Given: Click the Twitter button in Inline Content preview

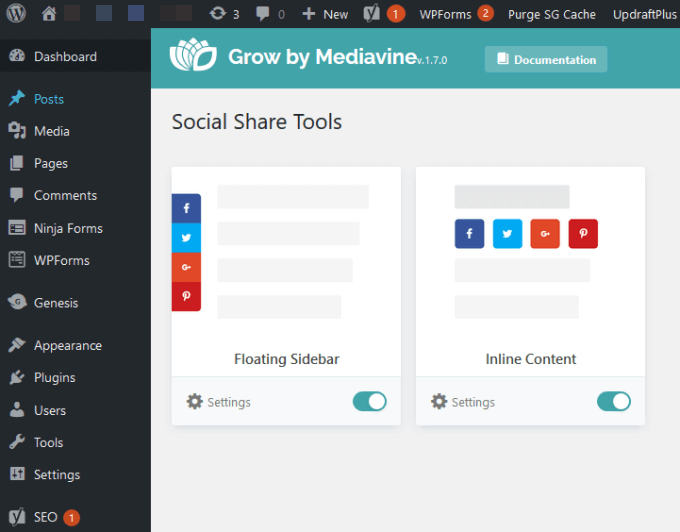Looking at the screenshot, I should pyautogui.click(x=507, y=234).
